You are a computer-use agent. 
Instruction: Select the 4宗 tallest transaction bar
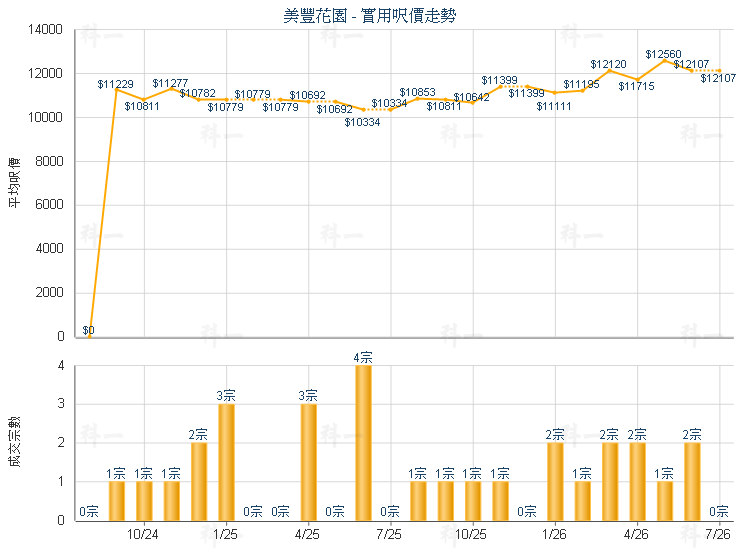coord(363,443)
